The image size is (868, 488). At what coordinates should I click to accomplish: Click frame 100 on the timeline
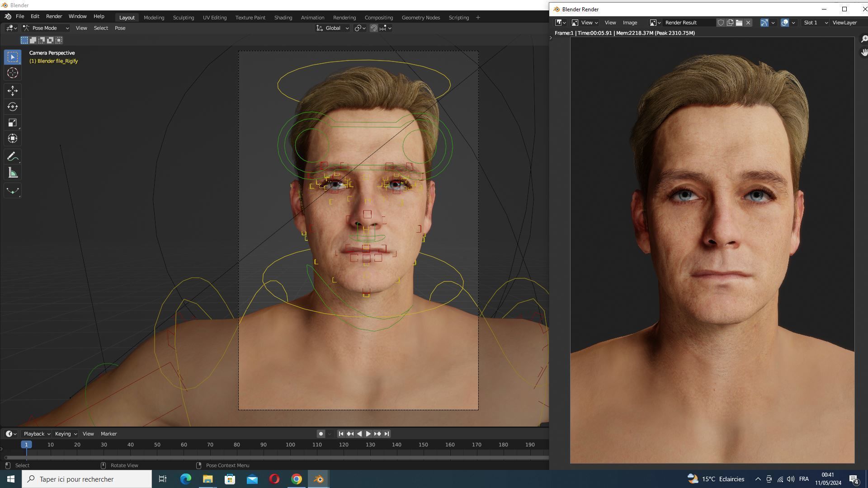[290, 445]
